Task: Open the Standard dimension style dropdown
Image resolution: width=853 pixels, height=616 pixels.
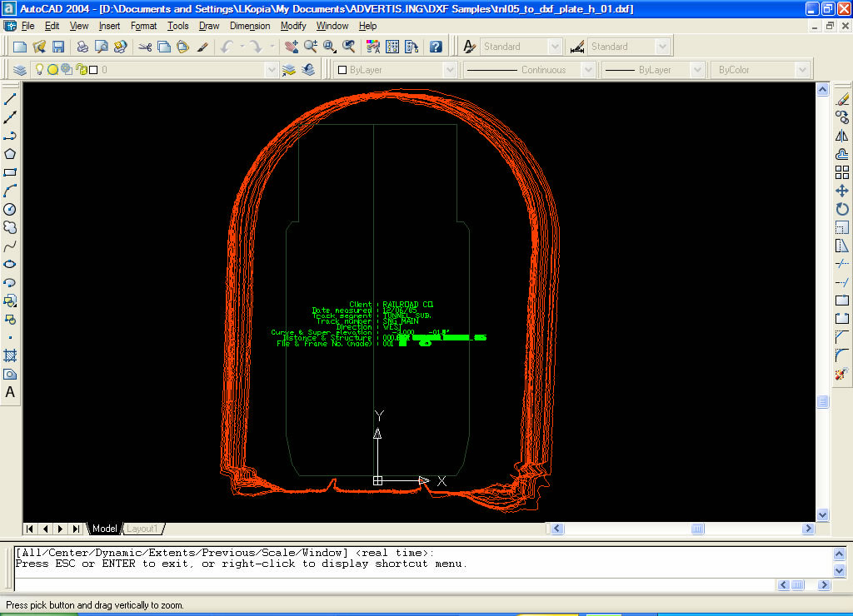Action: tap(662, 47)
